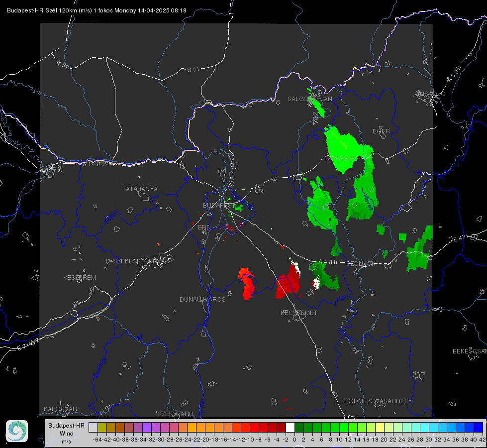Image resolution: width=487 pixels, height=448 pixels.
Task: Select the Somogy county label
Action: (100, 367)
